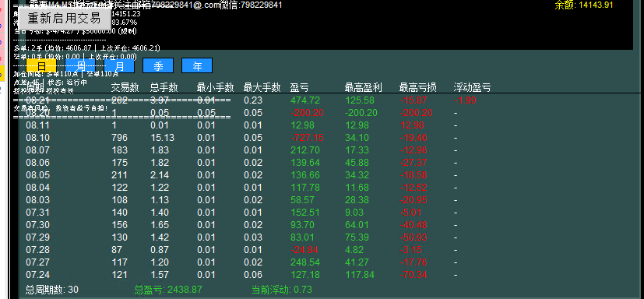Click the 余额: 14143.91 balance text

coord(583,5)
